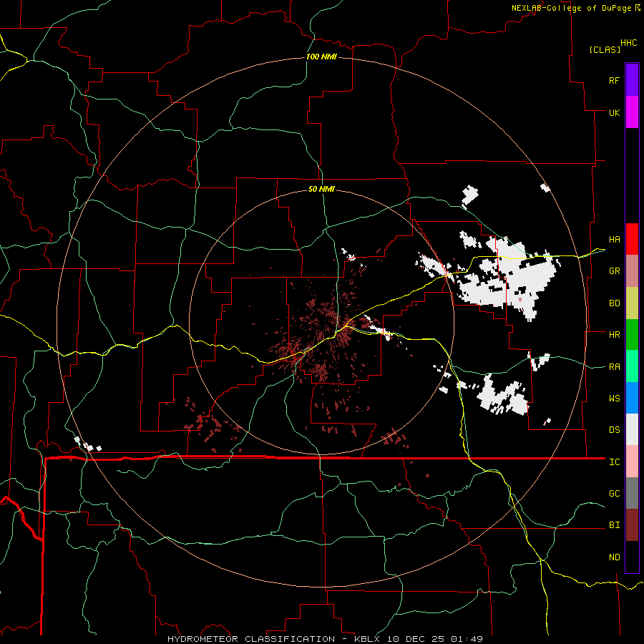Click the HR legend label

click(x=614, y=335)
